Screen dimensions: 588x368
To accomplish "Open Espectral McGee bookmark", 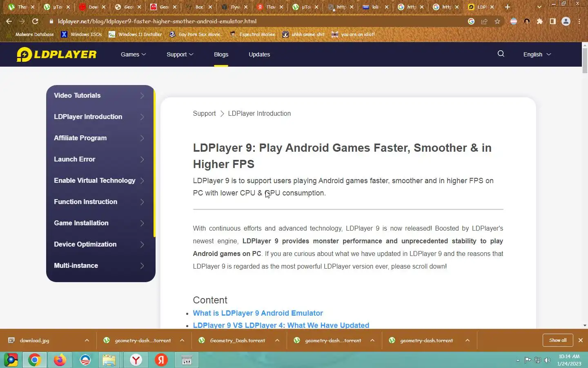I will pos(253,34).
